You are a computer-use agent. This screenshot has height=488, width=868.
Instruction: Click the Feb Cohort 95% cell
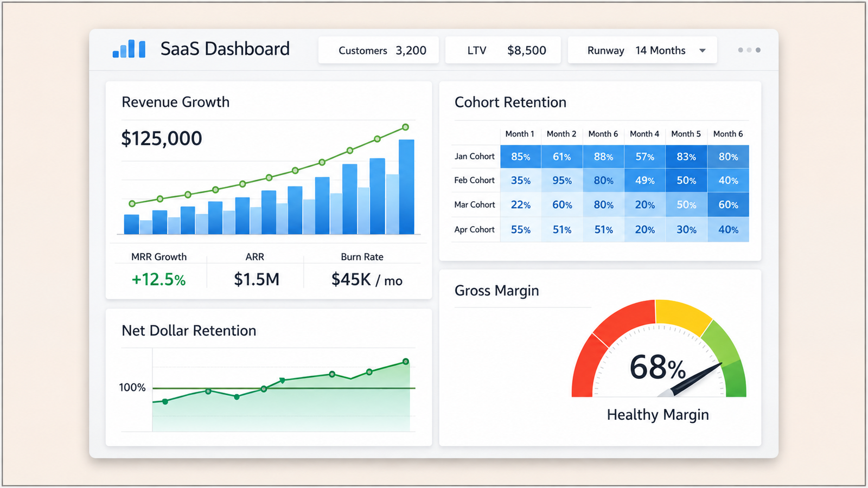[561, 181]
